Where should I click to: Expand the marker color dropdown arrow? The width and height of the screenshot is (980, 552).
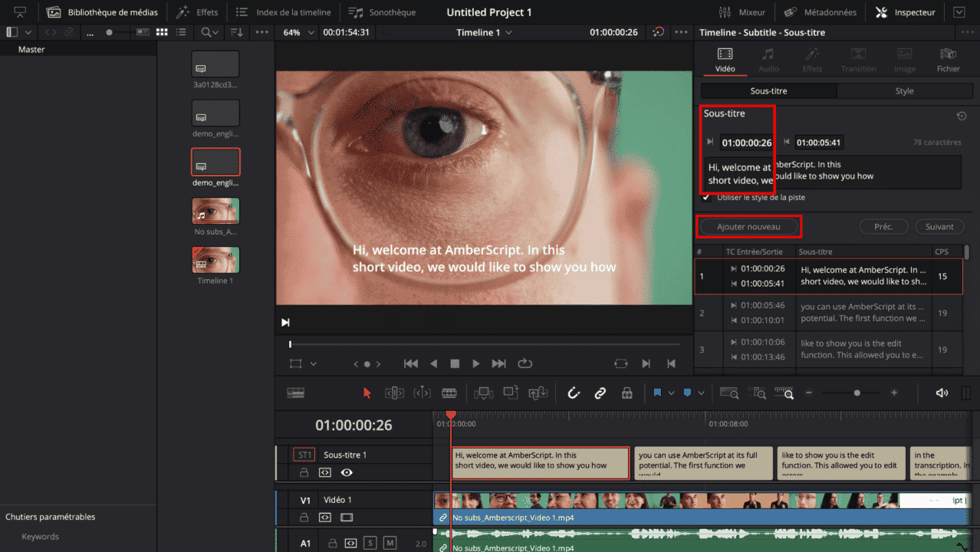(702, 393)
